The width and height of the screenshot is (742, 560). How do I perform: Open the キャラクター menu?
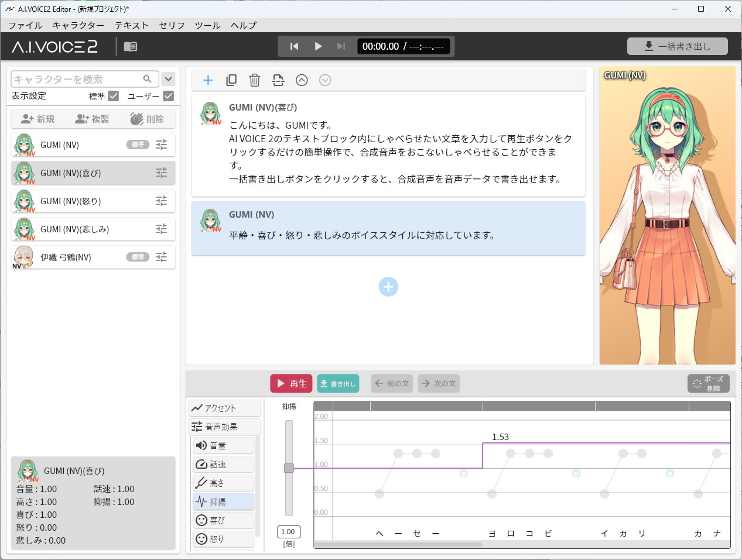[78, 25]
